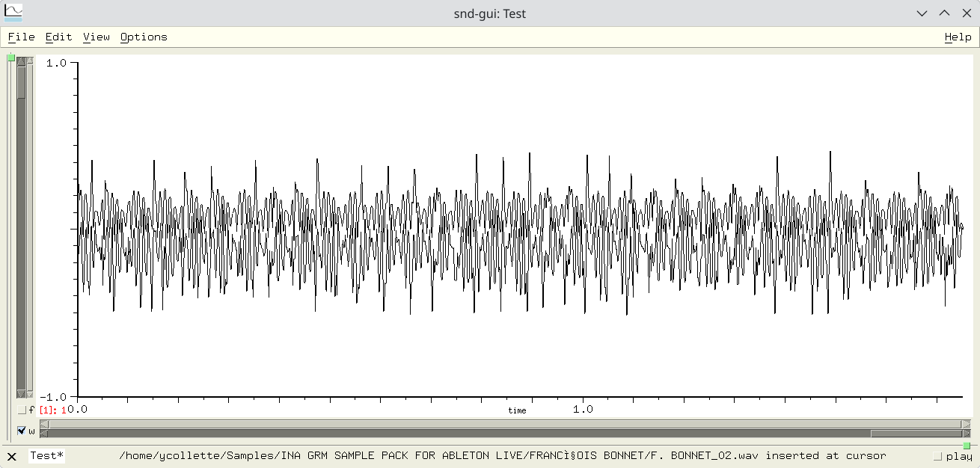
Task: Click down arrow of the dark vertical scrollbar
Action: 21,394
